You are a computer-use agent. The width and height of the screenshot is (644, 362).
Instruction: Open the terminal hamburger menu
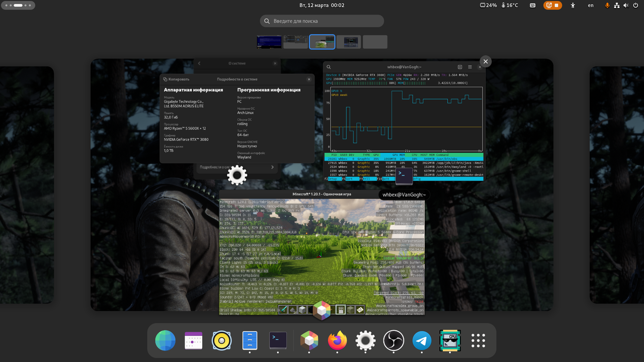[470, 67]
